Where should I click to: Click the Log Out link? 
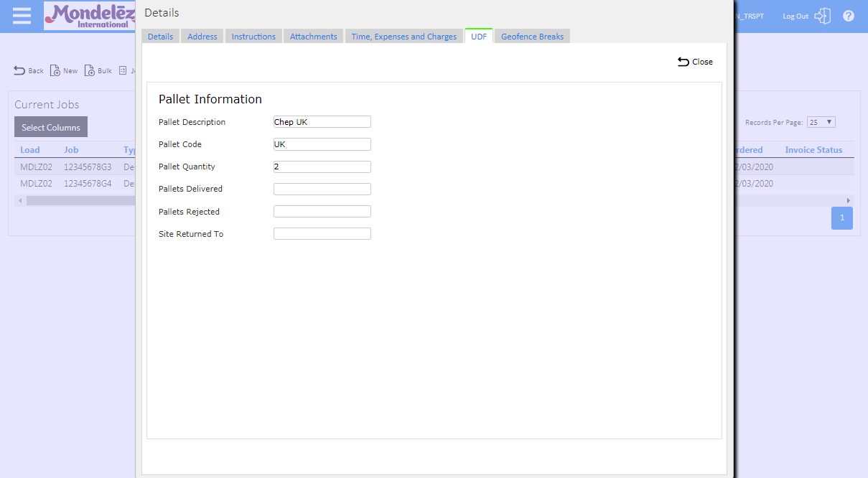pyautogui.click(x=795, y=16)
